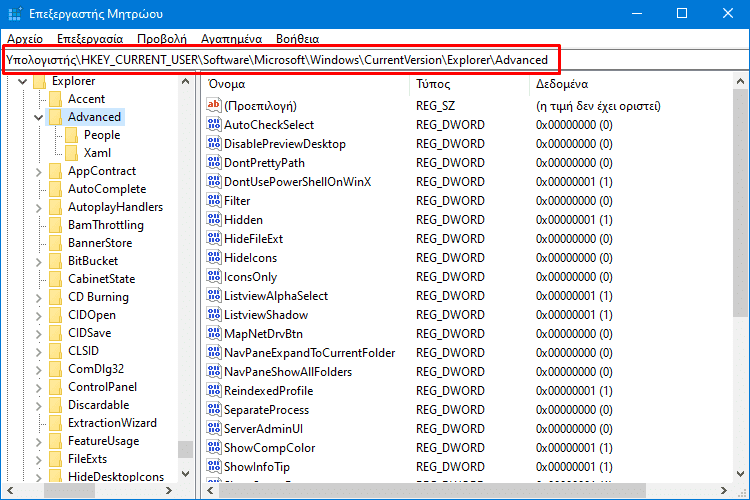This screenshot has width=750, height=500.
Task: Click the HideFileExt value icon
Action: pyautogui.click(x=213, y=238)
